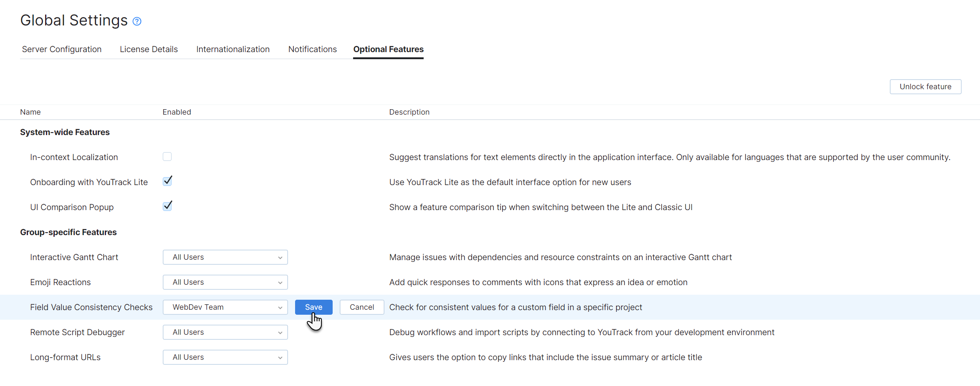Expand the Interactive Gantt Chart dropdown chevron
Viewport: 980px width, 386px height.
pyautogui.click(x=280, y=257)
